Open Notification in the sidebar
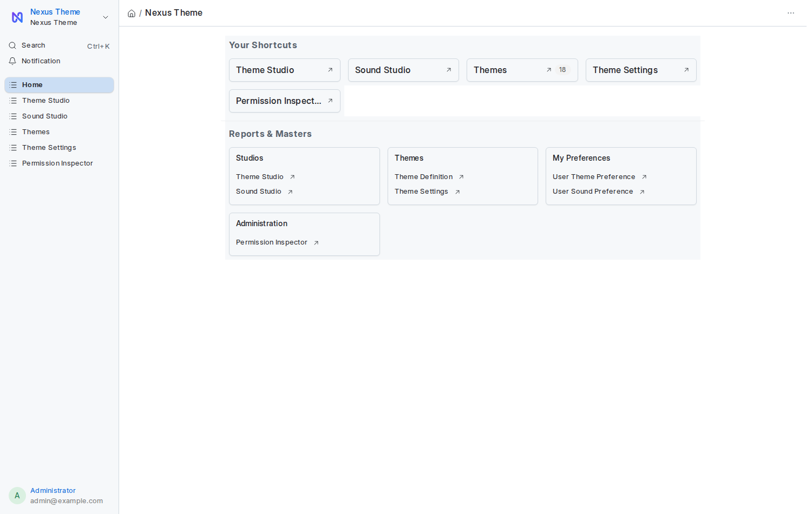Viewport: 812px width, 514px height. click(x=59, y=61)
